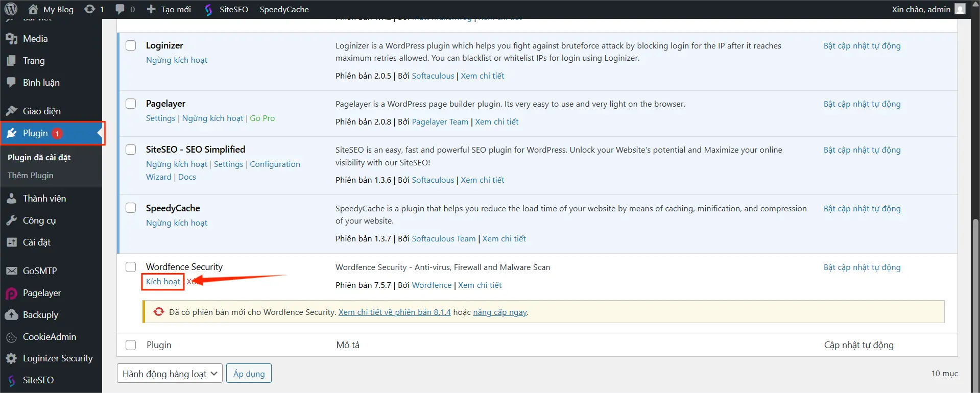Open Media library from sidebar icon
Image resolution: width=980 pixels, height=393 pixels.
pyautogui.click(x=11, y=39)
